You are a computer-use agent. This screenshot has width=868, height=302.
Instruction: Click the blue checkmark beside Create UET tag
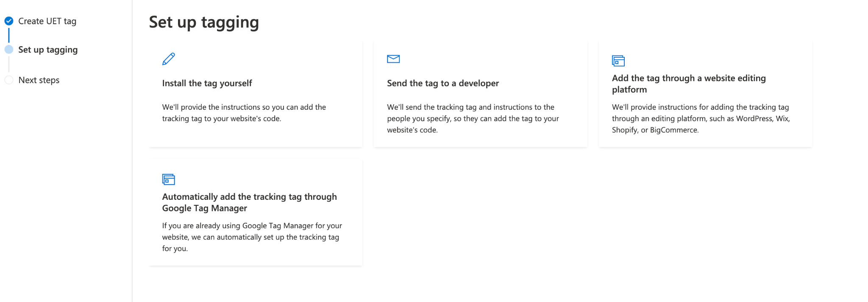coord(9,21)
